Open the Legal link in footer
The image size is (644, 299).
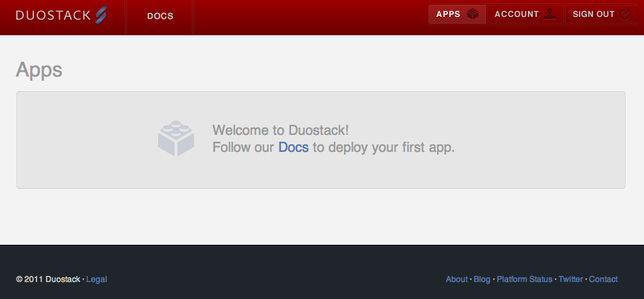click(x=96, y=279)
